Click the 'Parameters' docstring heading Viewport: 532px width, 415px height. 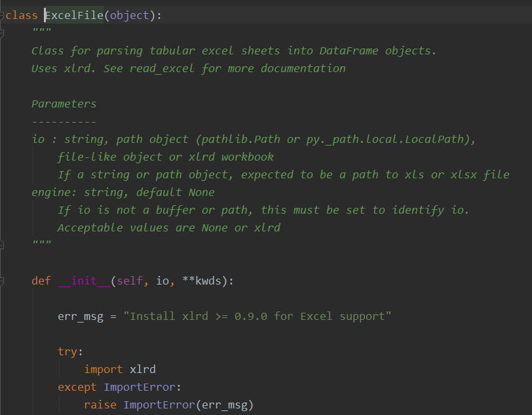pyautogui.click(x=64, y=104)
